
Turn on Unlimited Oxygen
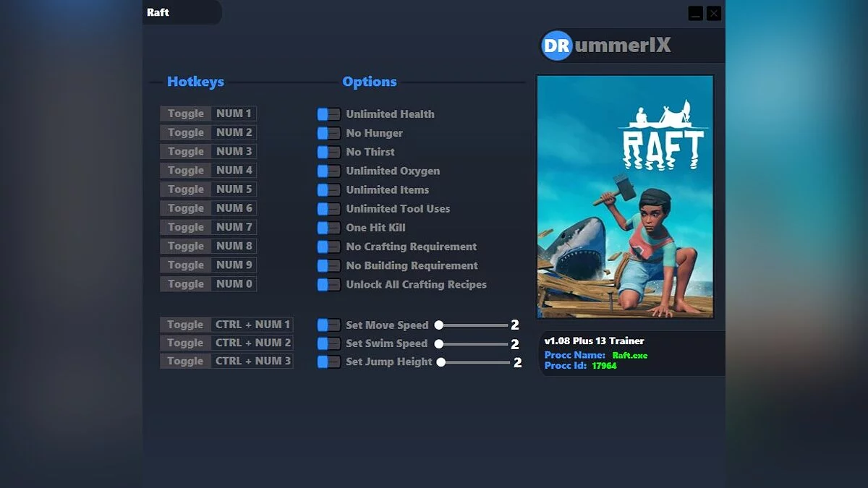click(328, 171)
